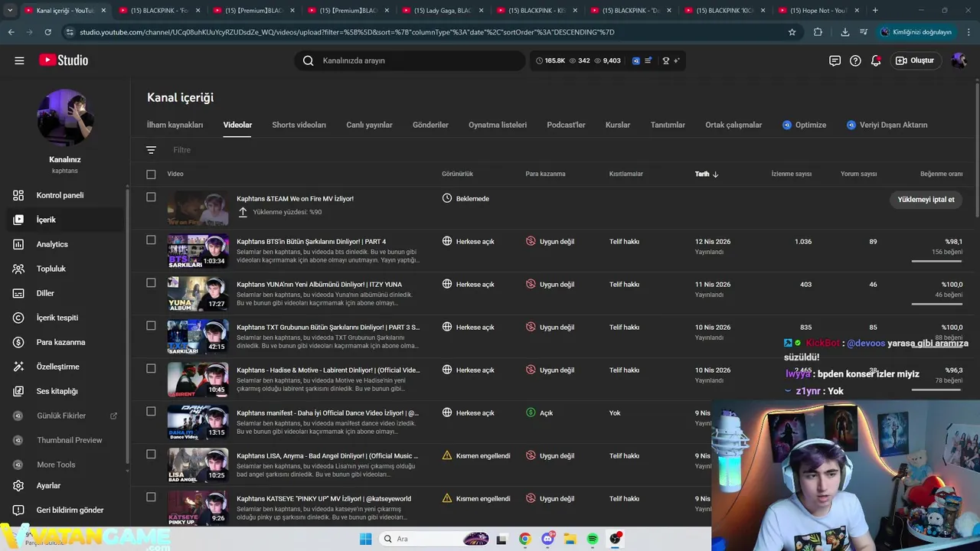Open the hamburger menu beside YouTube Studio logo
The height and width of the screenshot is (551, 980).
(19, 60)
